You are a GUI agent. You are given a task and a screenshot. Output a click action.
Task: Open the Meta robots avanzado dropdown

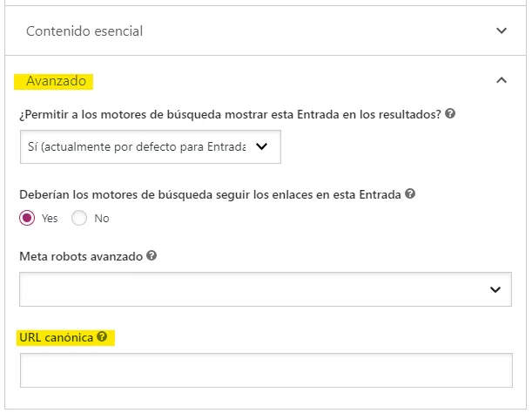(x=266, y=289)
